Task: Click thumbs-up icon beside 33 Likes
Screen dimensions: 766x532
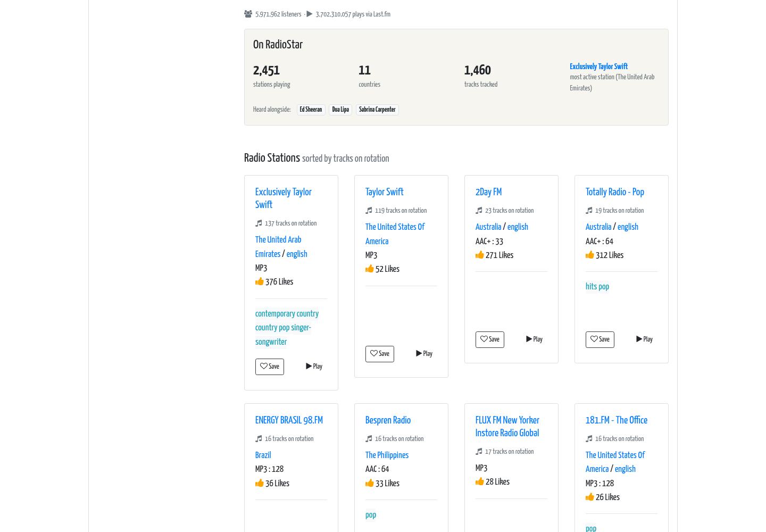Action: click(370, 483)
